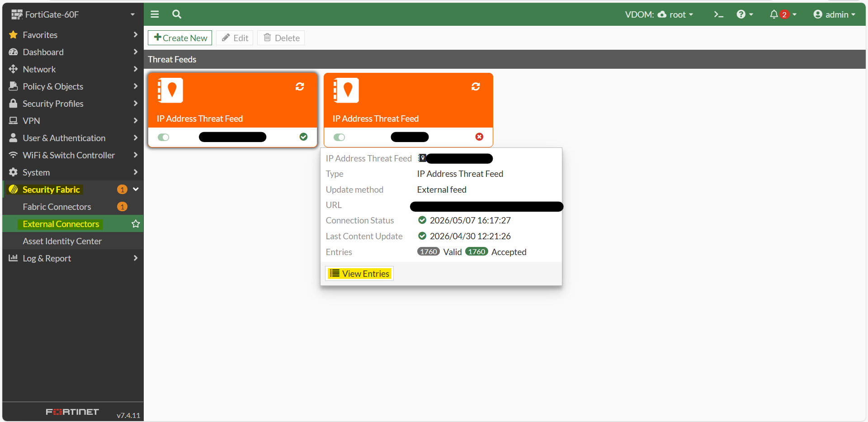Toggle the switch on the green-check threat feed card
Viewport: 868px width, 422px height.
(163, 137)
